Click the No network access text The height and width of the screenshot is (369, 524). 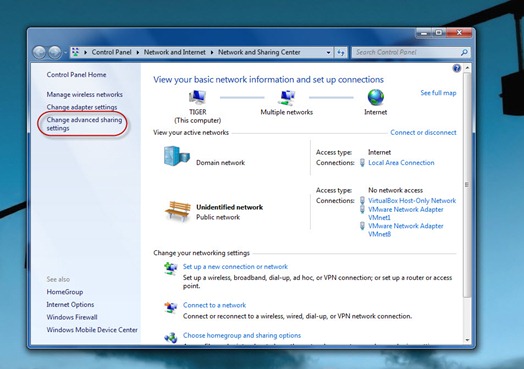coord(395,190)
